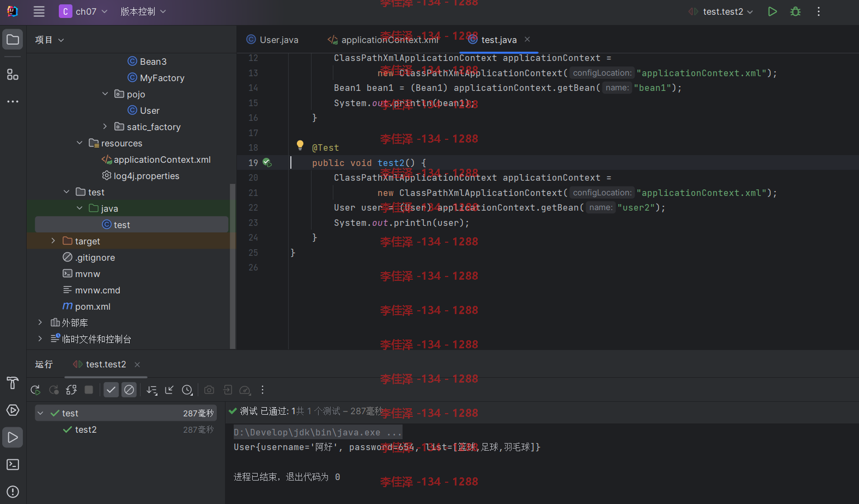
Task: Open pom.xml file
Action: point(87,306)
